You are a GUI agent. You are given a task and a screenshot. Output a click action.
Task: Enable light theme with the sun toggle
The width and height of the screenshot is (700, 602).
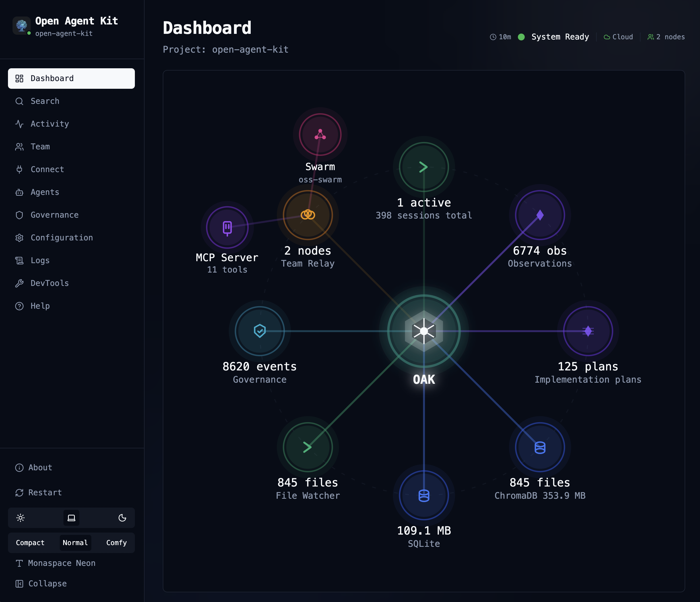tap(20, 518)
